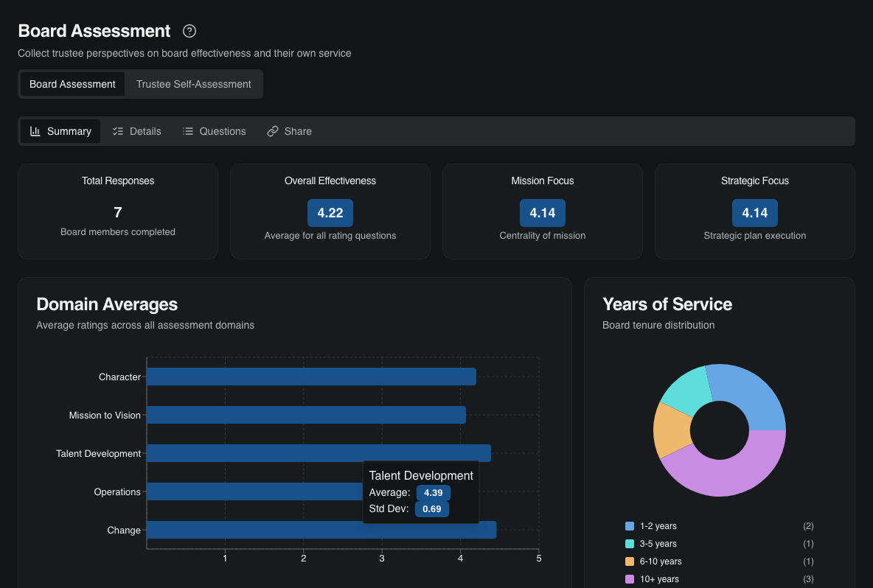Click the (2) count beside 1-2 years
Viewport: 873px width, 588px height.
(808, 526)
